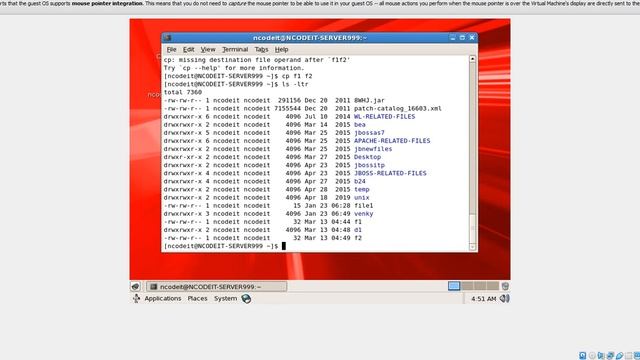Open the terminal Edit menu
Viewport: 640px width, 360px height.
point(188,49)
